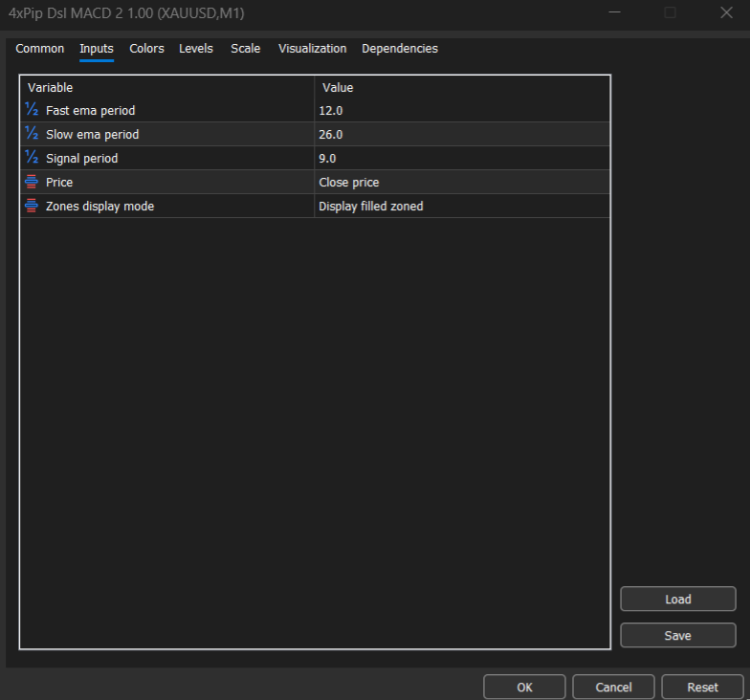Image resolution: width=750 pixels, height=700 pixels.
Task: Click the Fast ema period type icon
Action: pyautogui.click(x=32, y=109)
